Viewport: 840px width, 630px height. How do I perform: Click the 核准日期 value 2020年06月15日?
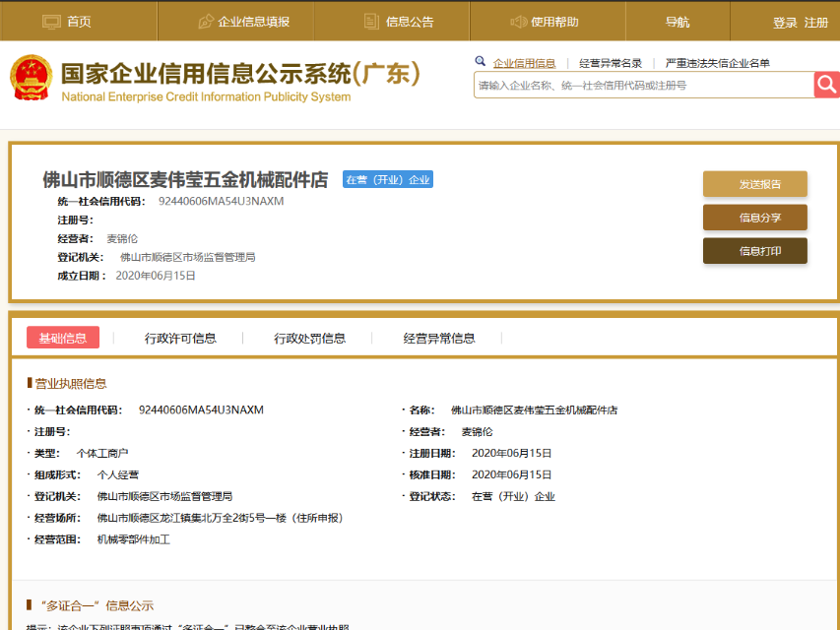pyautogui.click(x=512, y=474)
